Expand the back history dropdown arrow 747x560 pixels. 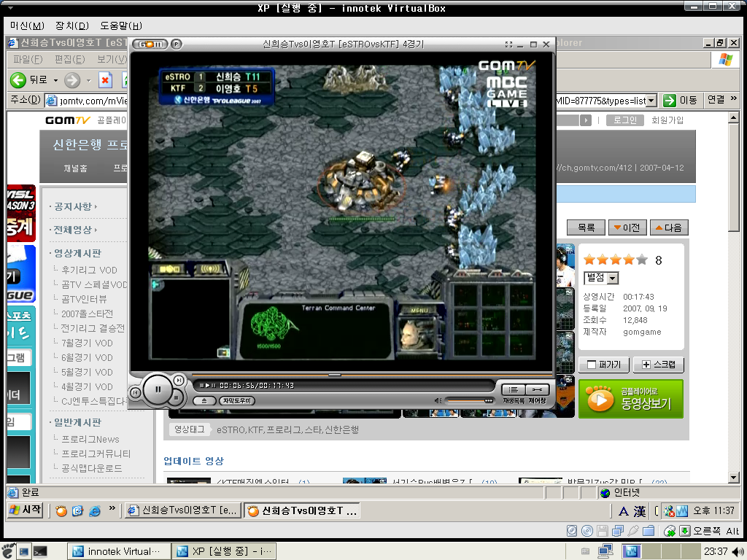[55, 80]
